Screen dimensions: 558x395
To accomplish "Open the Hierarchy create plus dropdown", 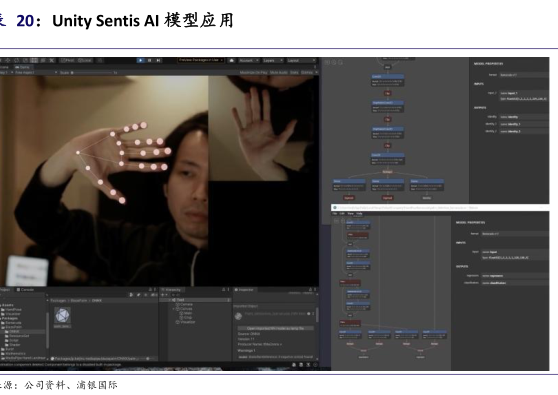I will pos(164,295).
